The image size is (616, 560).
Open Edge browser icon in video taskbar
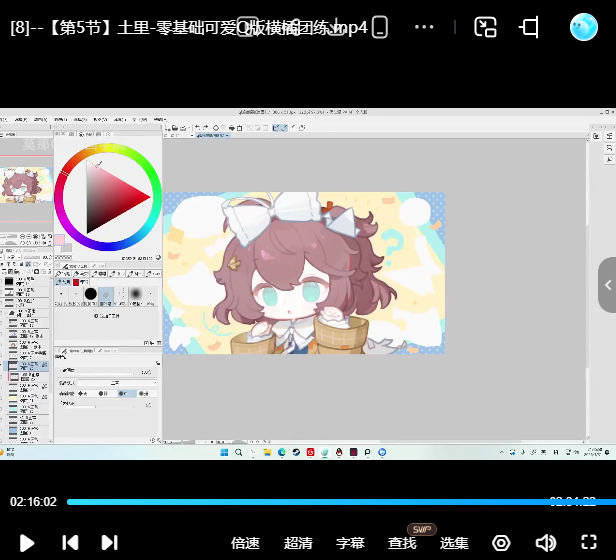282,452
